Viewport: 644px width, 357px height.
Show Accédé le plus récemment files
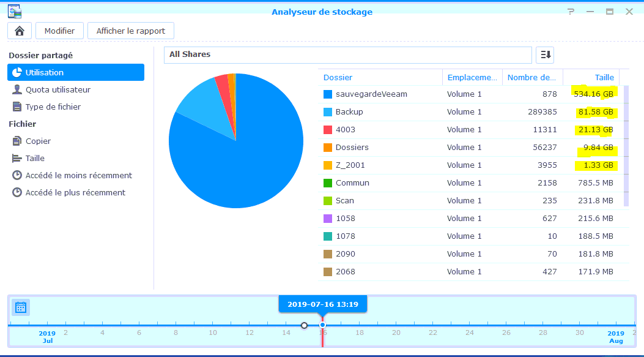coord(76,192)
